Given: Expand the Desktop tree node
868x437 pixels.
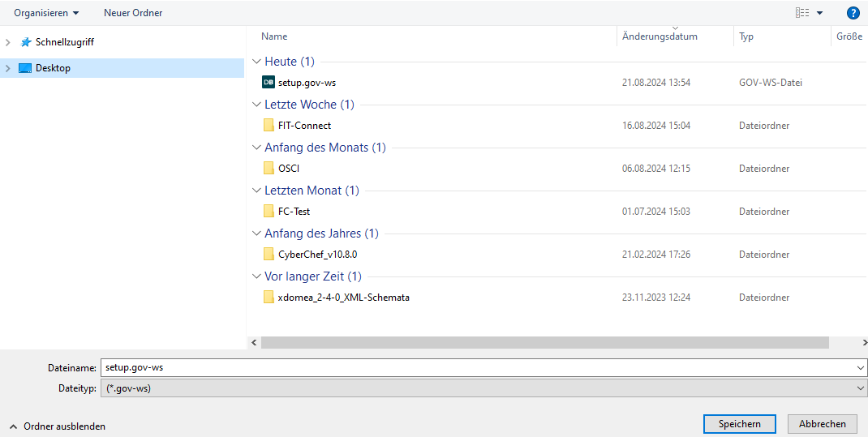Looking at the screenshot, I should click(8, 69).
